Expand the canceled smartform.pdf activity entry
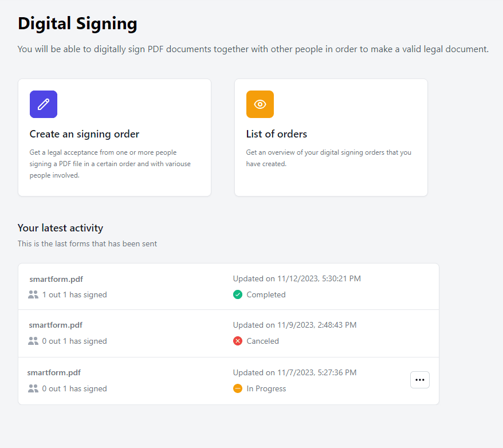Screen dimensions: 503x448 pyautogui.click(x=172, y=333)
